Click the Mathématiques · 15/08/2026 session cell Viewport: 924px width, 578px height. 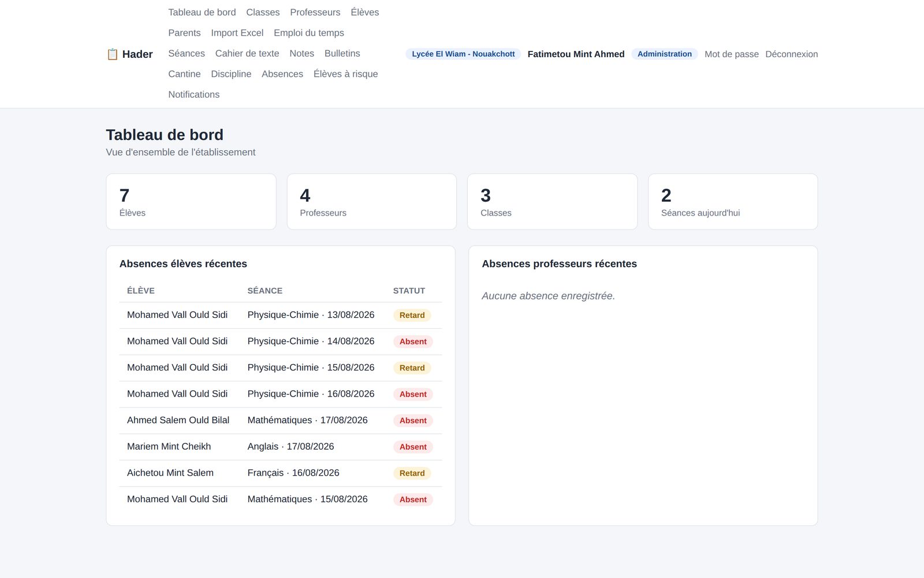click(307, 499)
